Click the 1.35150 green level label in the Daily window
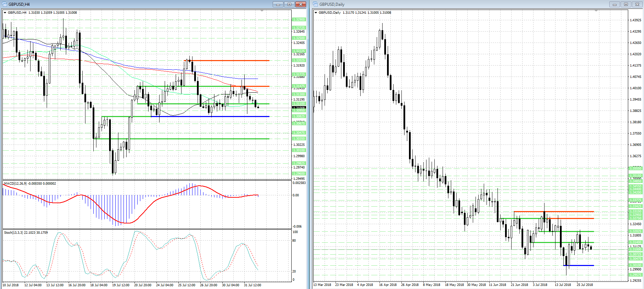 tap(635, 176)
